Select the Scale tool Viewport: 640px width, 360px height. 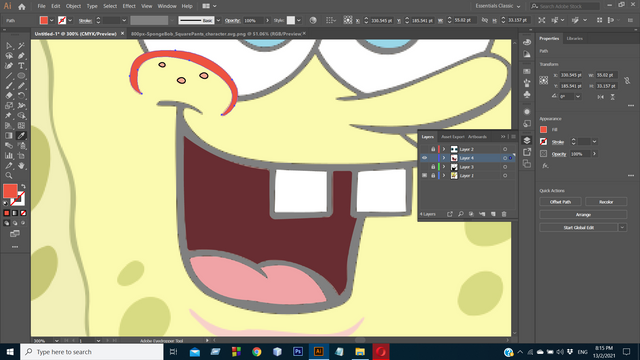tap(9, 106)
